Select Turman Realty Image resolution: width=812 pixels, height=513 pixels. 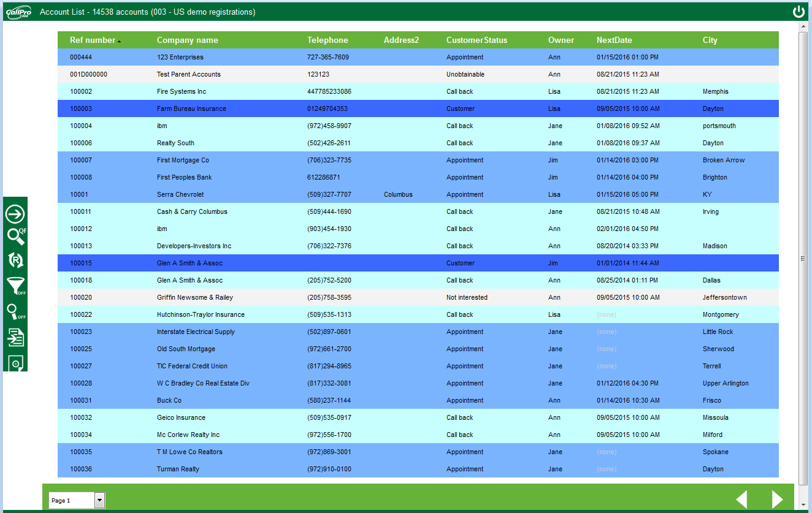pos(178,469)
